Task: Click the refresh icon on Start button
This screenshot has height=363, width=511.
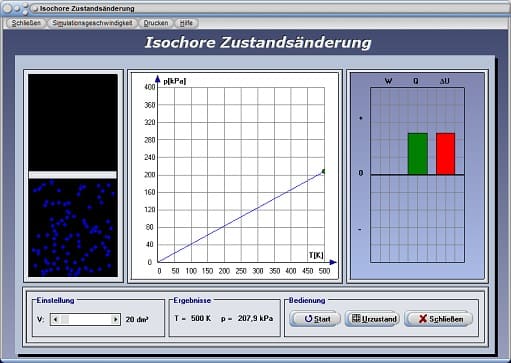Action: [x=308, y=319]
